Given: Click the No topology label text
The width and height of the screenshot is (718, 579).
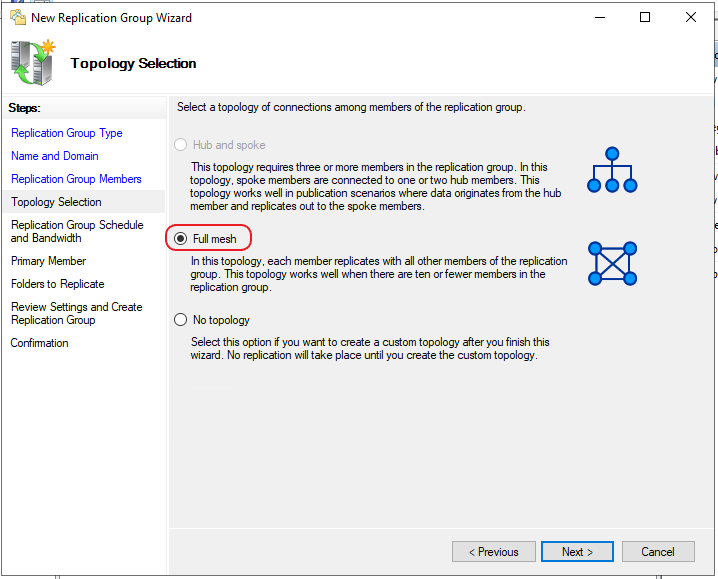Looking at the screenshot, I should pyautogui.click(x=221, y=320).
